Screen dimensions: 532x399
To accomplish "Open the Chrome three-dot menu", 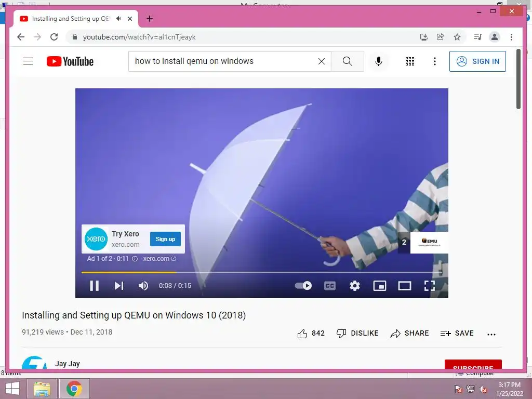I will coord(511,37).
